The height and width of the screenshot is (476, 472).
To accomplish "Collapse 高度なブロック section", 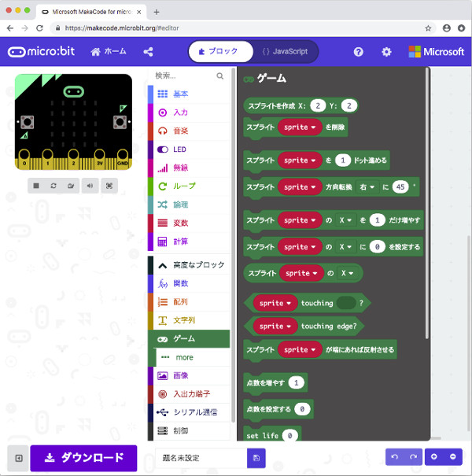I will [189, 265].
